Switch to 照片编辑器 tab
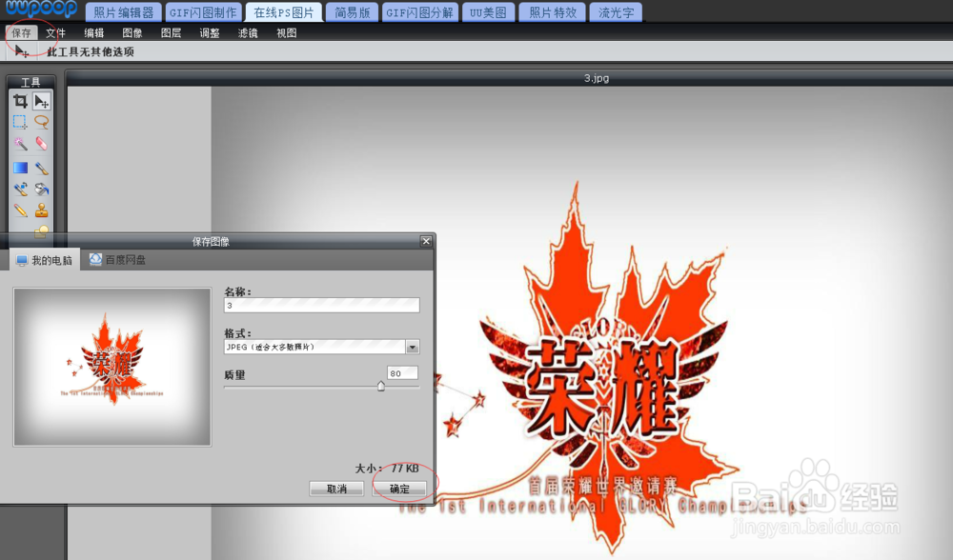This screenshot has width=953, height=560. coord(123,12)
